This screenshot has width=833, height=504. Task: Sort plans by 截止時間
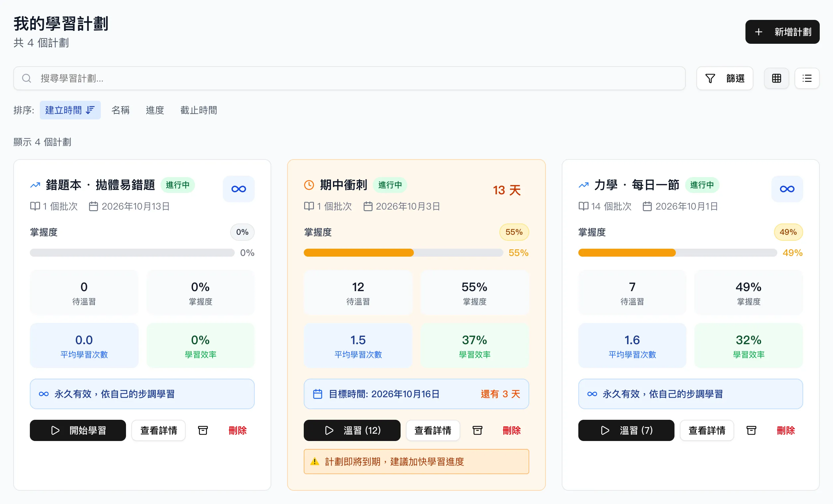click(x=198, y=110)
